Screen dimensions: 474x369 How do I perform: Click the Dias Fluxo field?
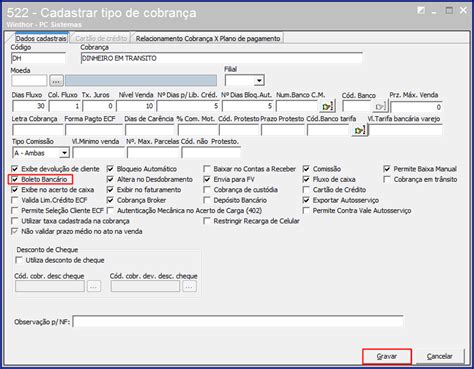(29, 106)
